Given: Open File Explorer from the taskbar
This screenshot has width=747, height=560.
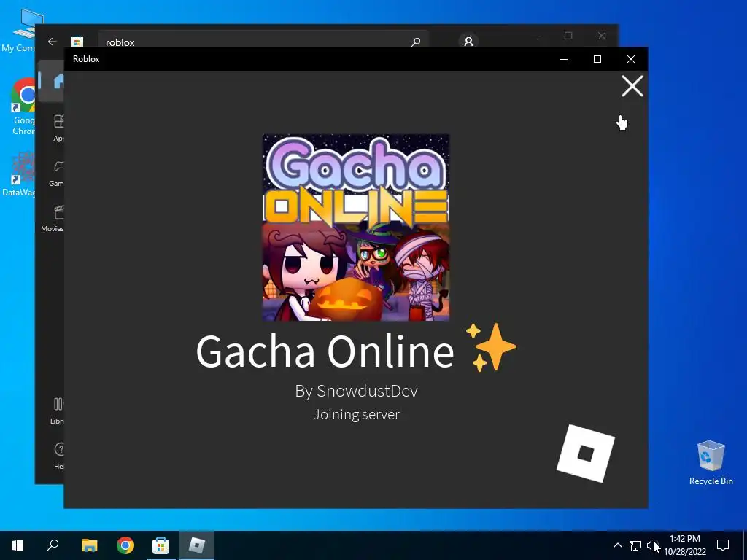Looking at the screenshot, I should tap(89, 545).
